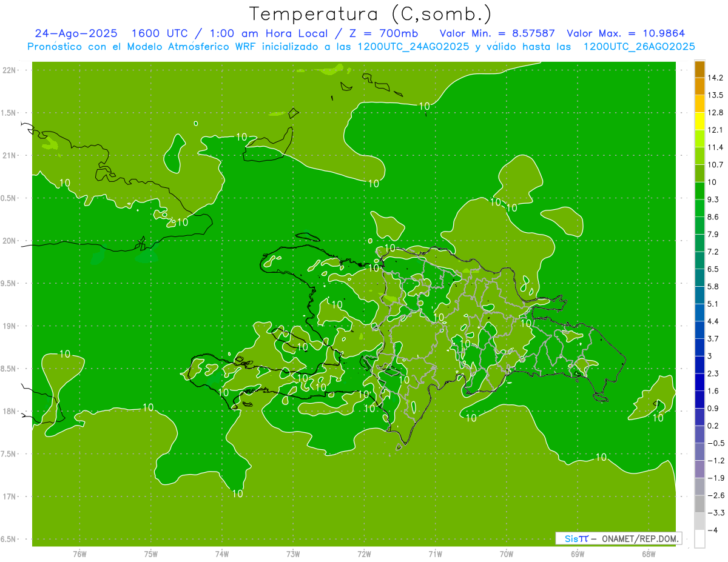This screenshot has width=728, height=562.
Task: Click the legend value "-4"
Action: tap(712, 530)
